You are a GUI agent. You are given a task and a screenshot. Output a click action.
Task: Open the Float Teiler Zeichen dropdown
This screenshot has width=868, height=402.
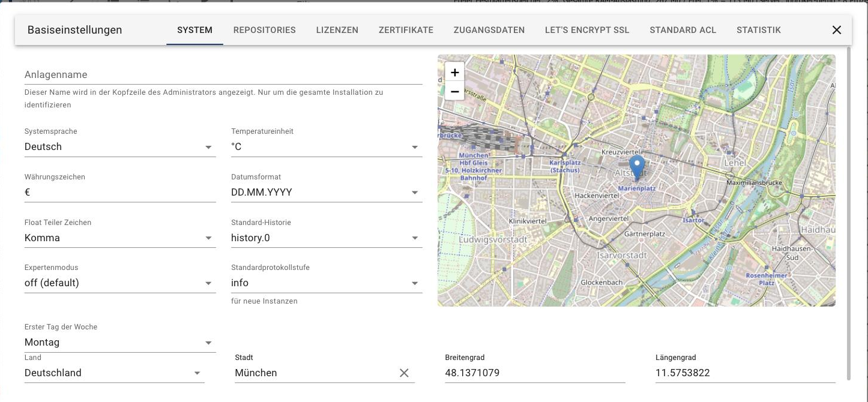tap(120, 238)
